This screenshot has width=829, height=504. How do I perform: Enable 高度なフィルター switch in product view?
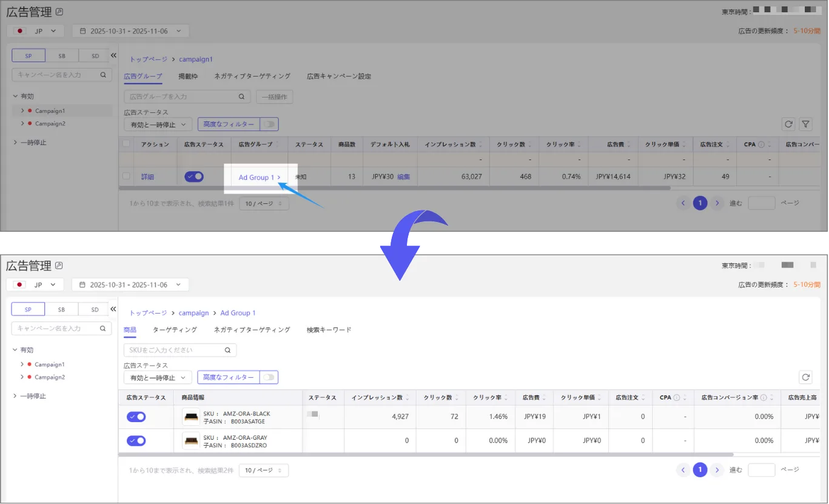pos(269,377)
